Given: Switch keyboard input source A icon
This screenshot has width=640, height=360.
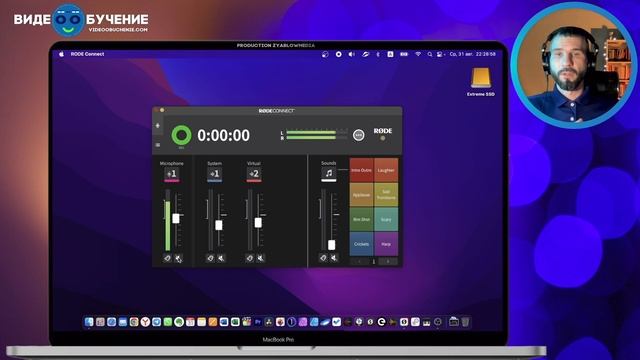Looking at the screenshot, I should coord(390,54).
